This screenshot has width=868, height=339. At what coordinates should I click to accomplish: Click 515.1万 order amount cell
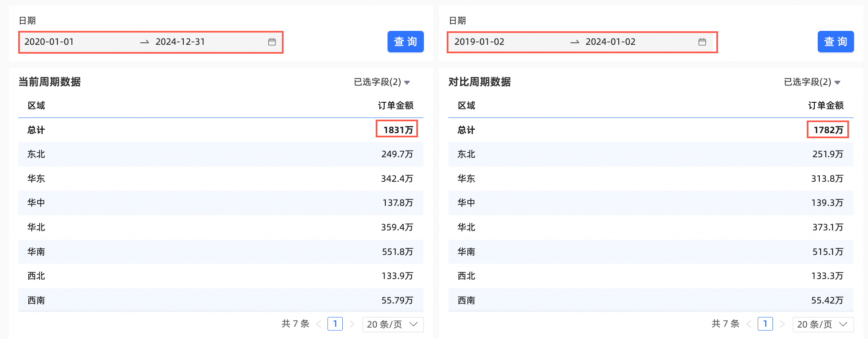[828, 252]
